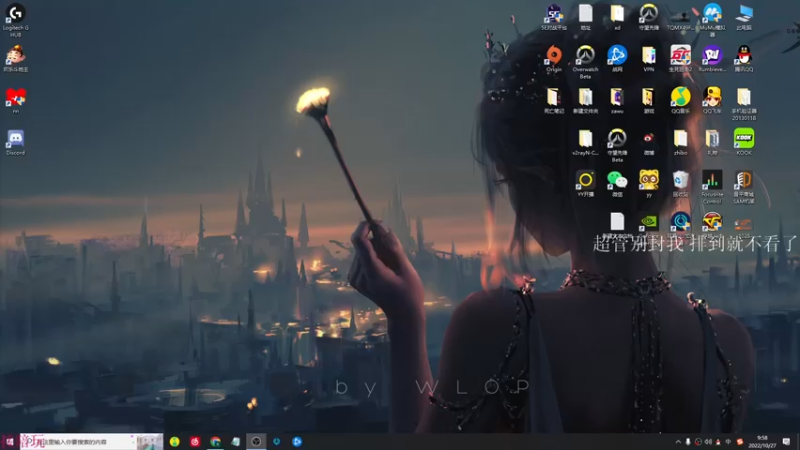Switch to OBS Studio on the taskbar
The height and width of the screenshot is (450, 800).
pos(256,442)
